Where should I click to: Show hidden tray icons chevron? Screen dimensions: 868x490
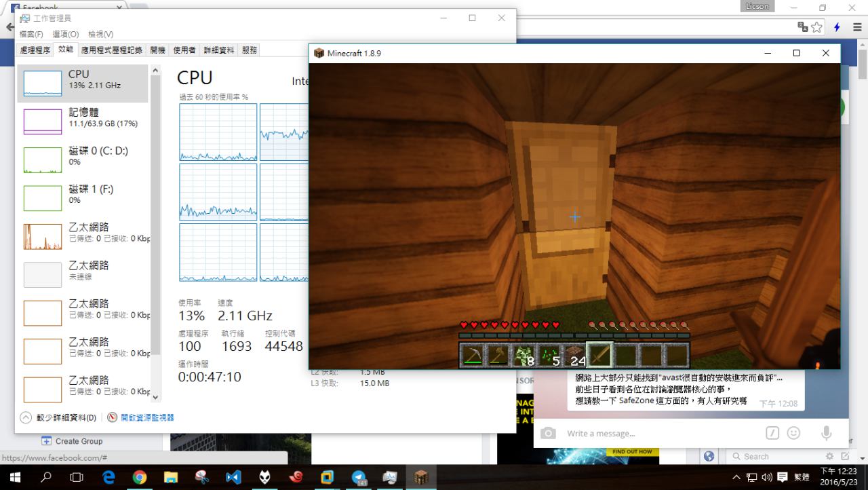pyautogui.click(x=736, y=476)
